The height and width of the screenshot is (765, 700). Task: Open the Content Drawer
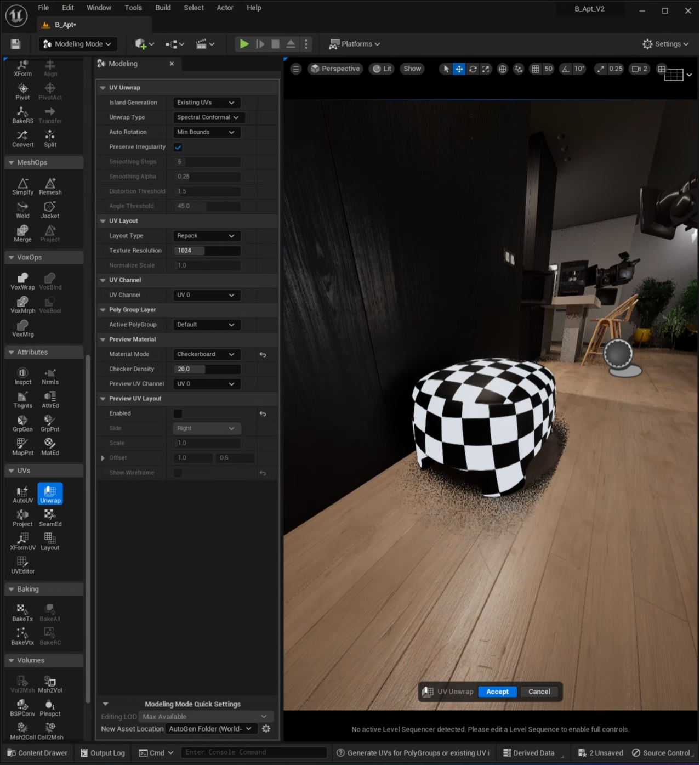coord(37,753)
